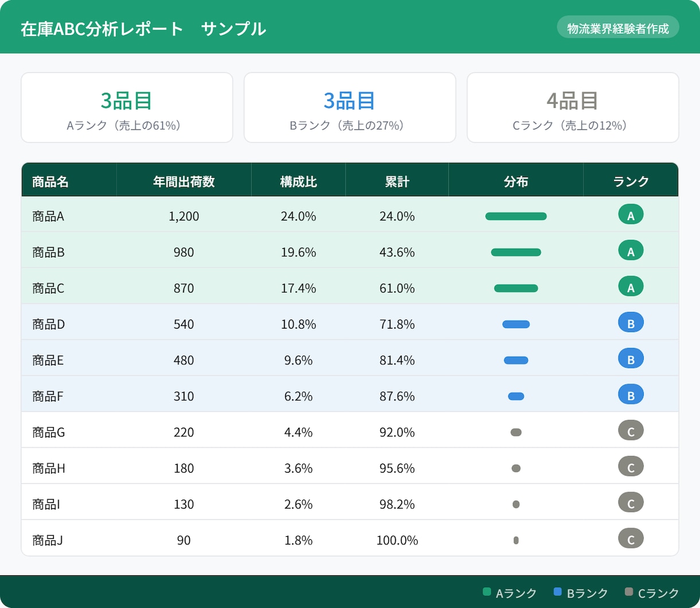The width and height of the screenshot is (700, 608).
Task: Click the green distribution bar for 商品A
Action: click(516, 216)
